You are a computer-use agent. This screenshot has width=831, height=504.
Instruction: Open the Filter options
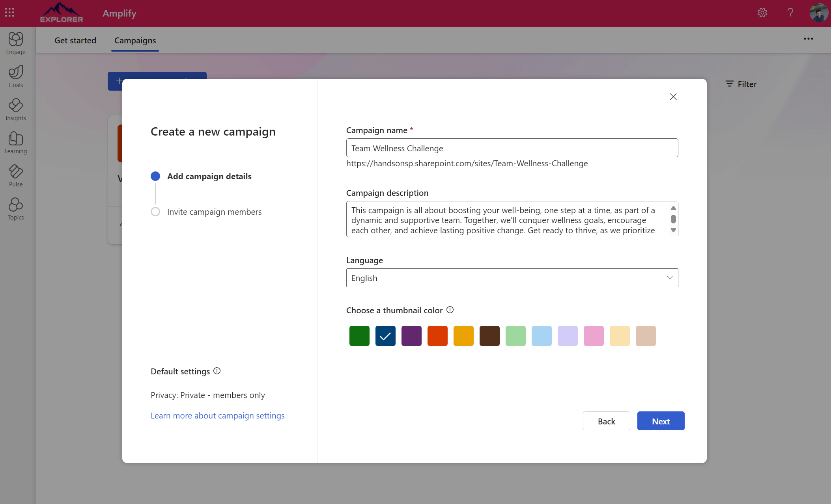click(741, 84)
